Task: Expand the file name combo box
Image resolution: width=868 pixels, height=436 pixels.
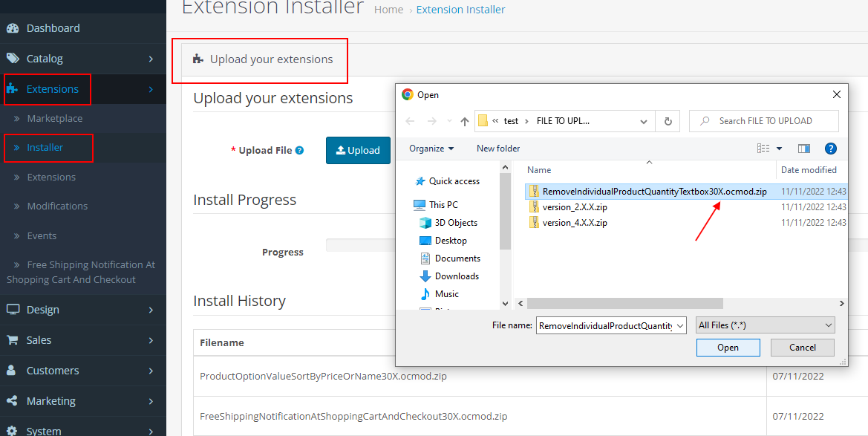Action: [679, 325]
